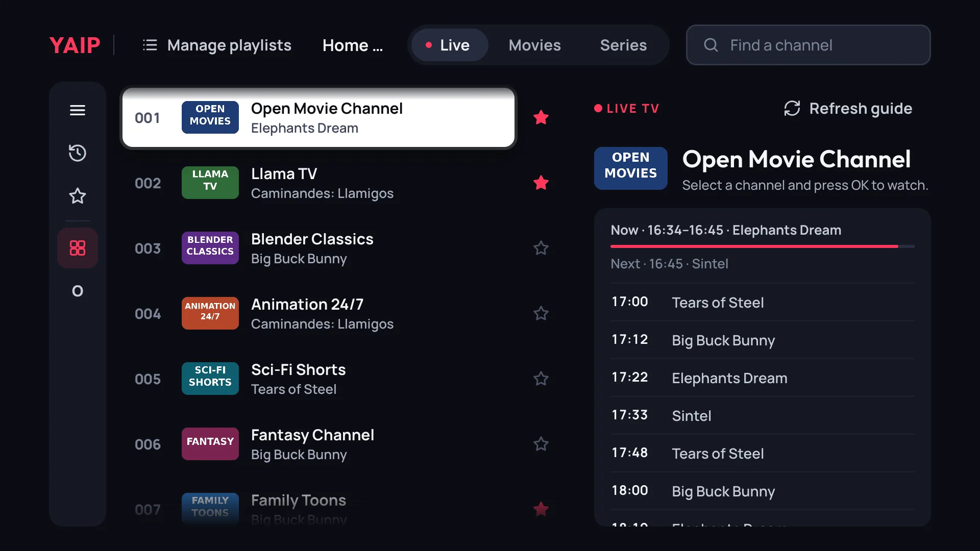Favorite Blender Classics with its star
Screen dimensions: 980x551
pos(541,248)
